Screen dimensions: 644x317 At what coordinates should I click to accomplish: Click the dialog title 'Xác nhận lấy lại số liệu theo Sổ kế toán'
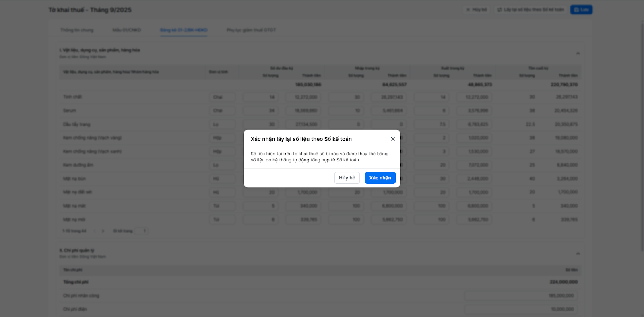301,139
